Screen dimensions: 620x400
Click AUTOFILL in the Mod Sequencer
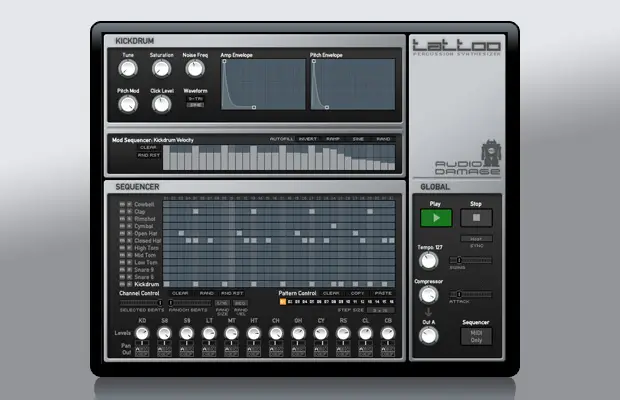pos(282,139)
